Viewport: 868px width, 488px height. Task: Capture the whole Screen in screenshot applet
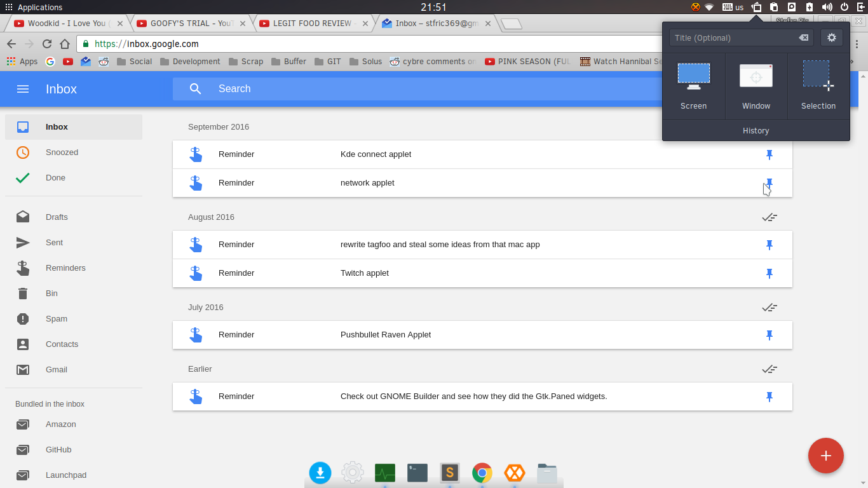[694, 86]
